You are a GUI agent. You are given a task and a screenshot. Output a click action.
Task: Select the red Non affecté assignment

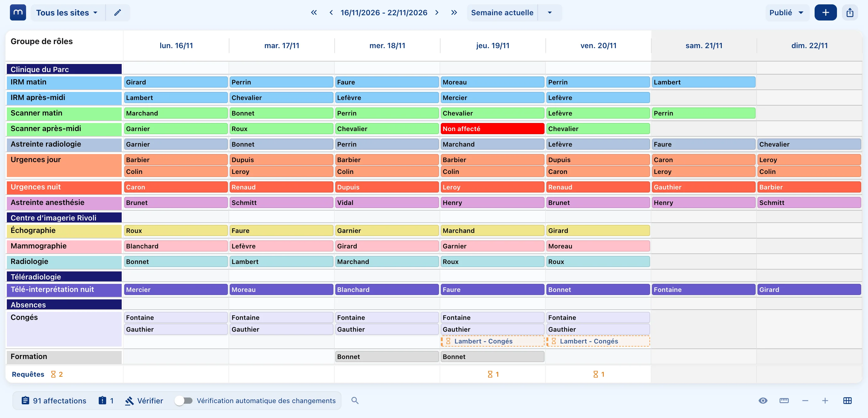pyautogui.click(x=492, y=129)
